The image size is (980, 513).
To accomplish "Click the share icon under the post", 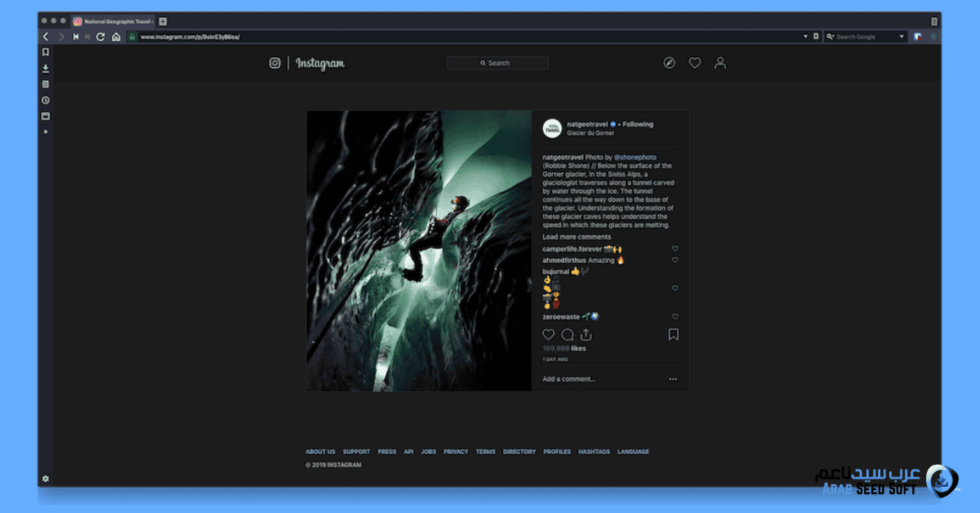I will click(x=586, y=335).
